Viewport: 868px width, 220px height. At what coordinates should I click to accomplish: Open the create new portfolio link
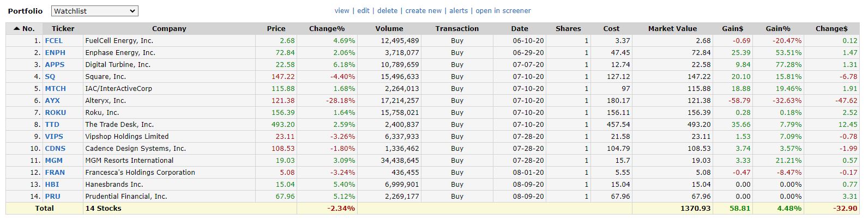coord(423,11)
